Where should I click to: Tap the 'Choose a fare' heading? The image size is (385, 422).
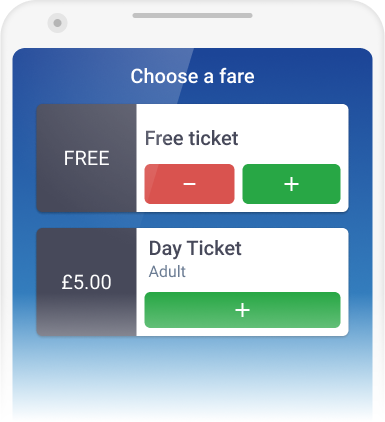pos(192,76)
